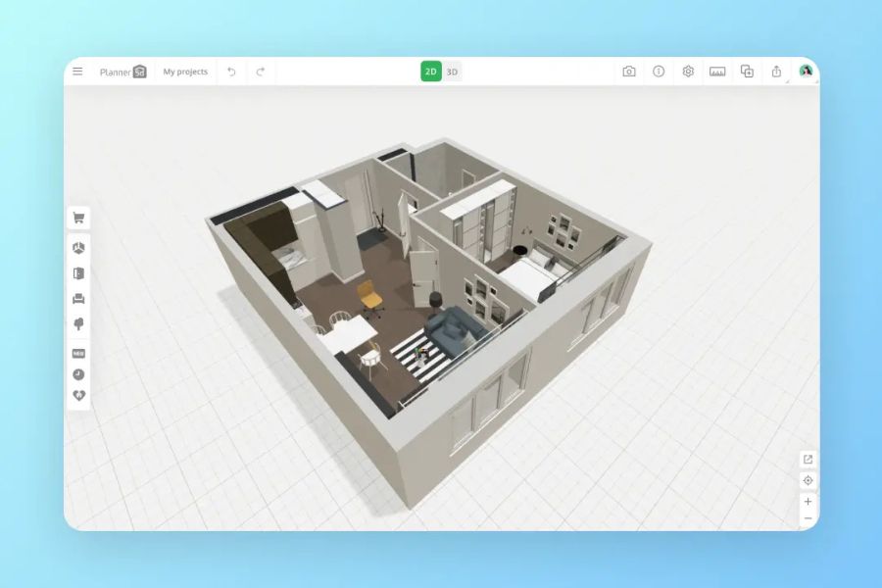Open the furniture catalog shop icon
This screenshot has width=882, height=588.
point(78,217)
